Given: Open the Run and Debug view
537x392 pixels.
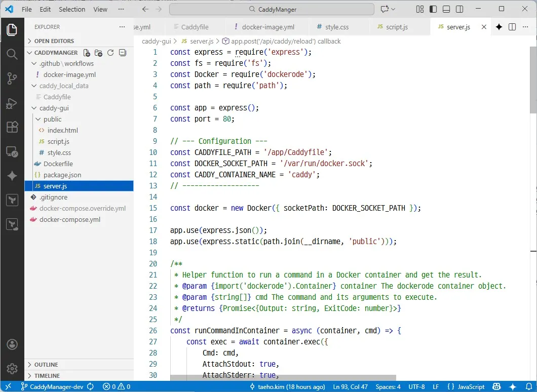Looking at the screenshot, I should pyautogui.click(x=12, y=103).
